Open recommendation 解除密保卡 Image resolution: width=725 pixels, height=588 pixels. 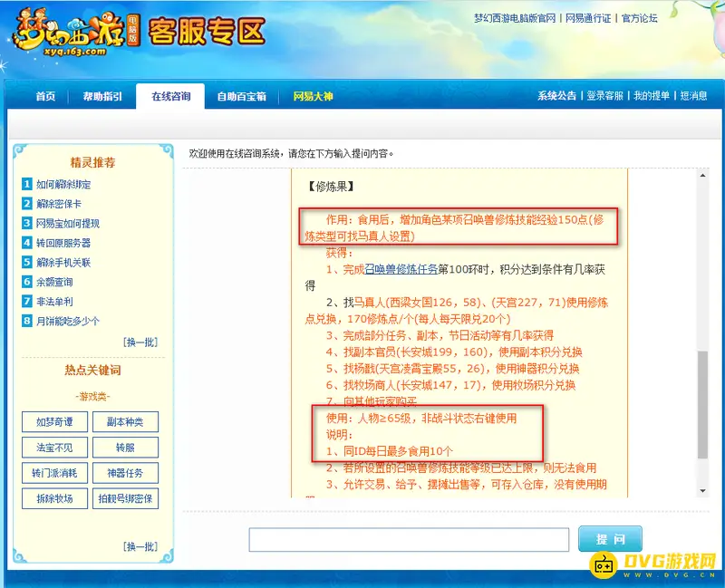coord(59,204)
